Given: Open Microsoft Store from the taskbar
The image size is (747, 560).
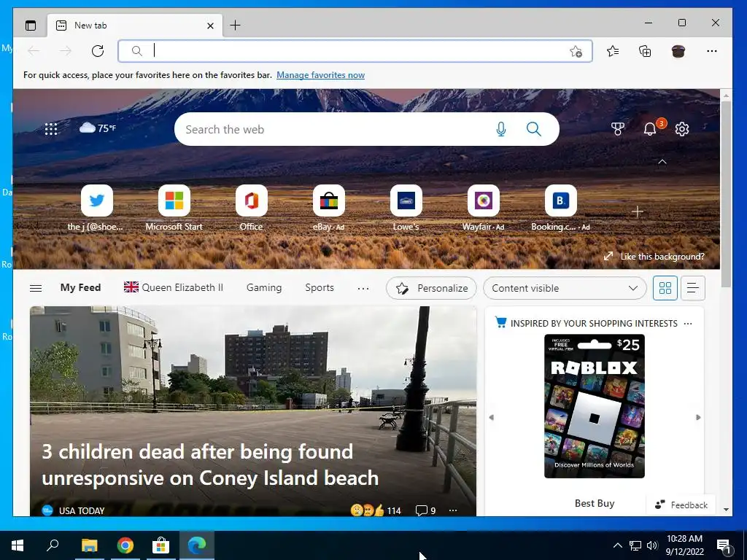Looking at the screenshot, I should click(x=161, y=545).
